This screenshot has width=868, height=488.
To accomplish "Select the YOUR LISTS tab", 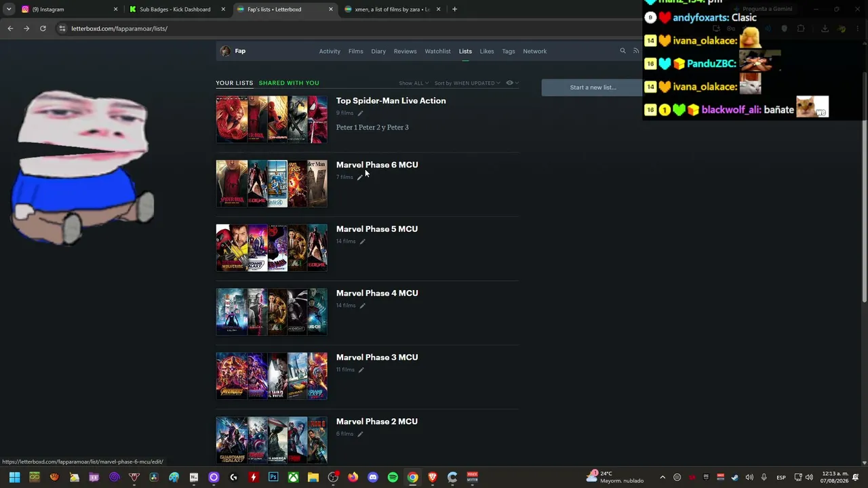I will (x=235, y=83).
